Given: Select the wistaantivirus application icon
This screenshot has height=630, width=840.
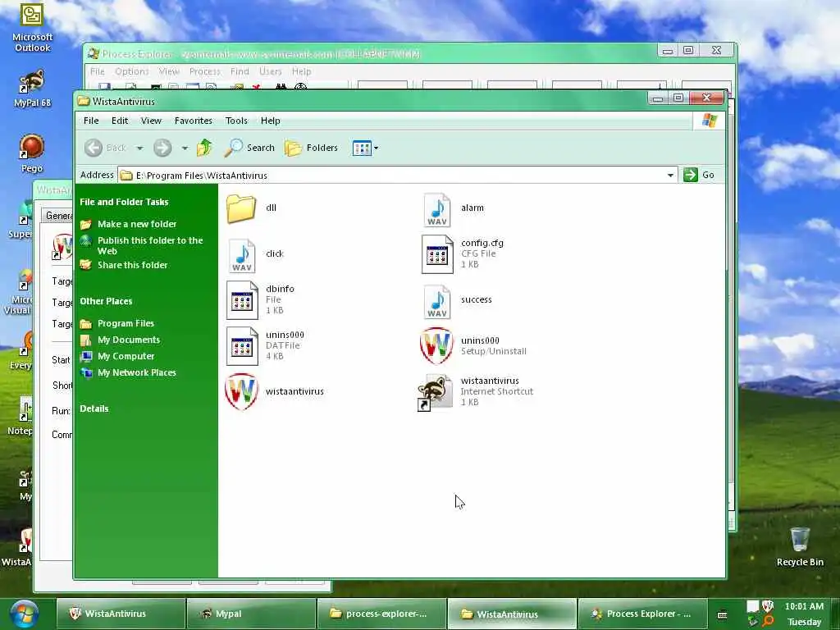Looking at the screenshot, I should click(x=242, y=391).
